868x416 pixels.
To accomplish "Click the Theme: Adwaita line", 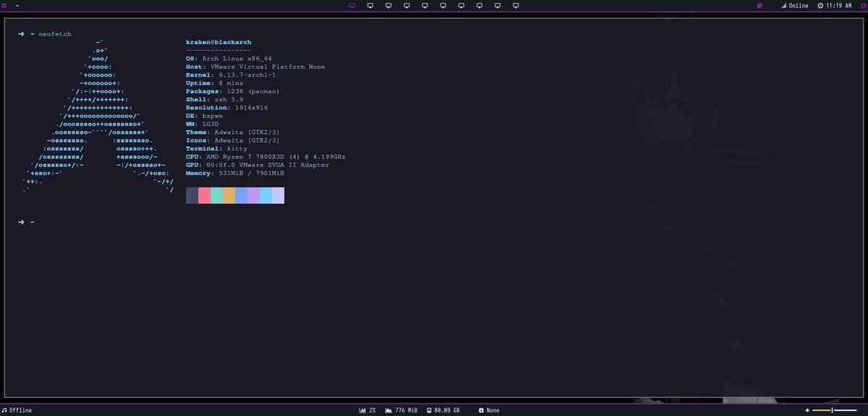I will click(233, 132).
